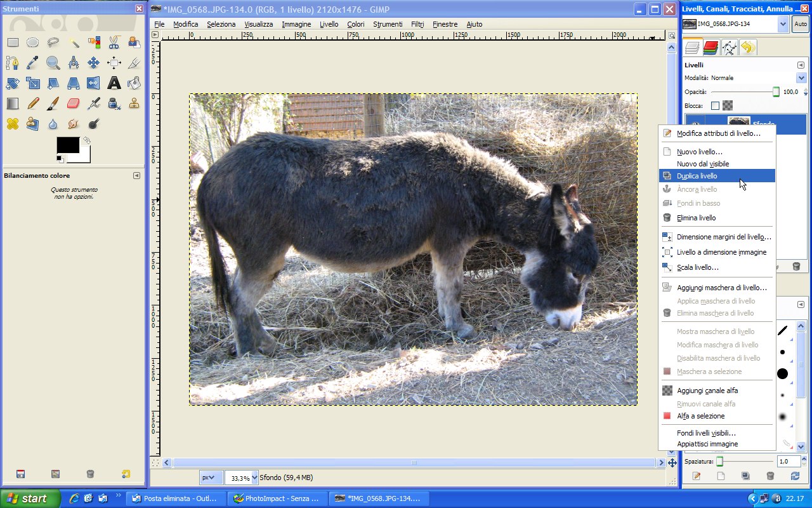Expand the IMG_0568.JPG-134 image selector dropdown
This screenshot has width=812, height=508.
782,24
